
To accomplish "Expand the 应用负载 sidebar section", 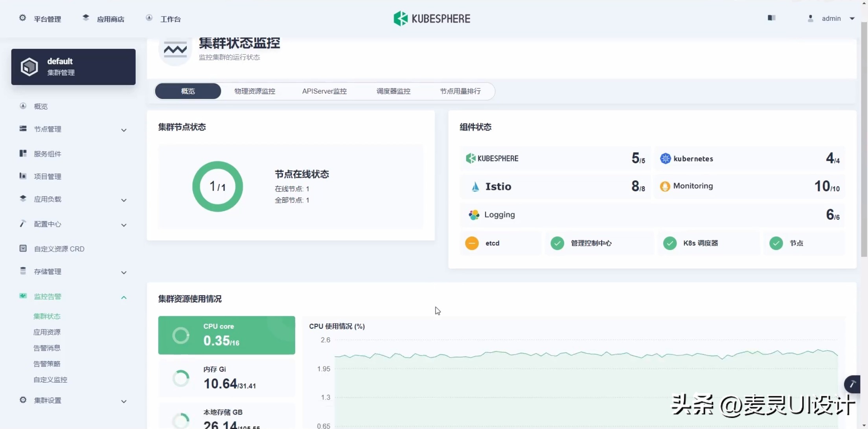I will [x=123, y=200].
